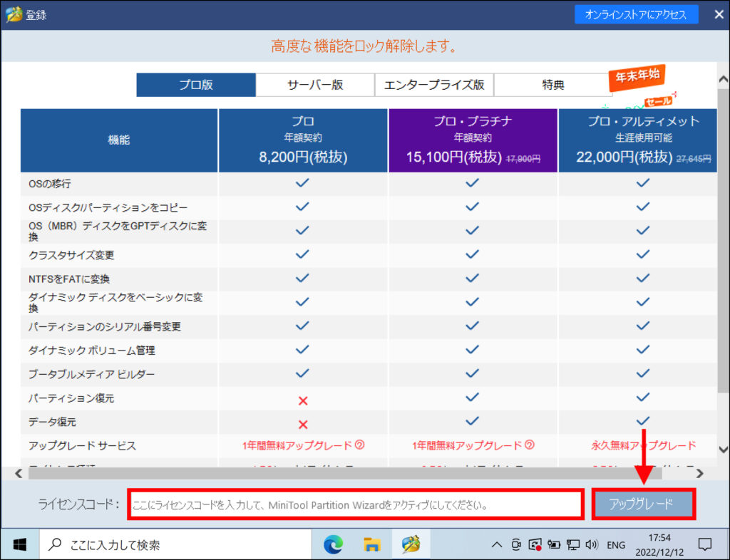The image size is (730, 560).
Task: Click the ENG input language indicator
Action: (616, 545)
